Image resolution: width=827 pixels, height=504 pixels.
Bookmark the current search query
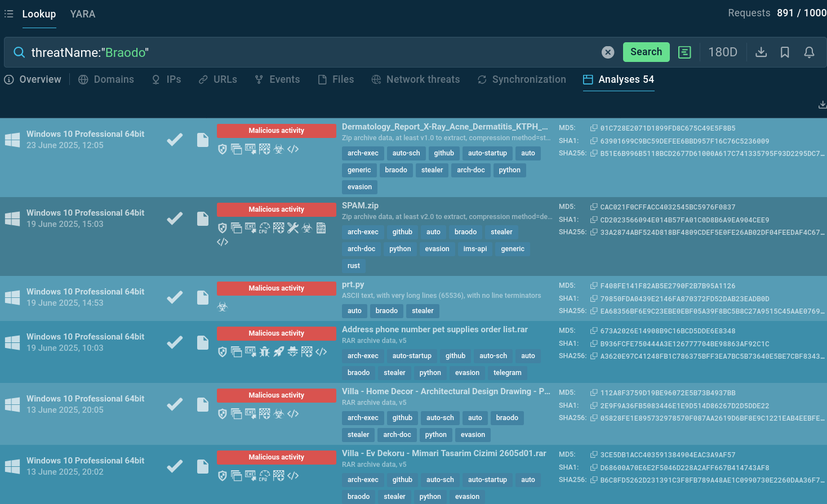tap(785, 52)
